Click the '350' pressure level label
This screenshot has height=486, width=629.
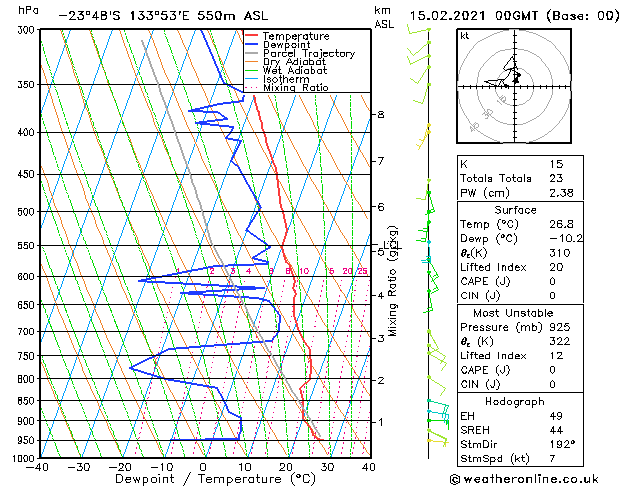28,85
